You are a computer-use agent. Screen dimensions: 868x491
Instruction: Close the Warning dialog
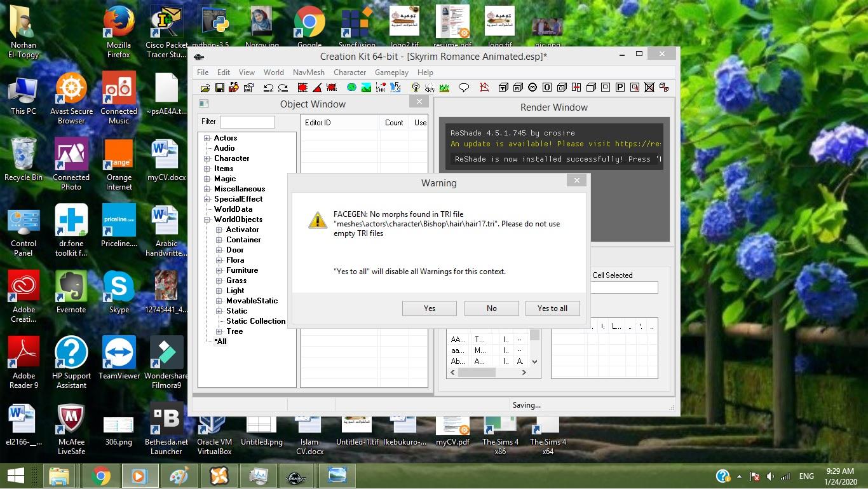(576, 181)
